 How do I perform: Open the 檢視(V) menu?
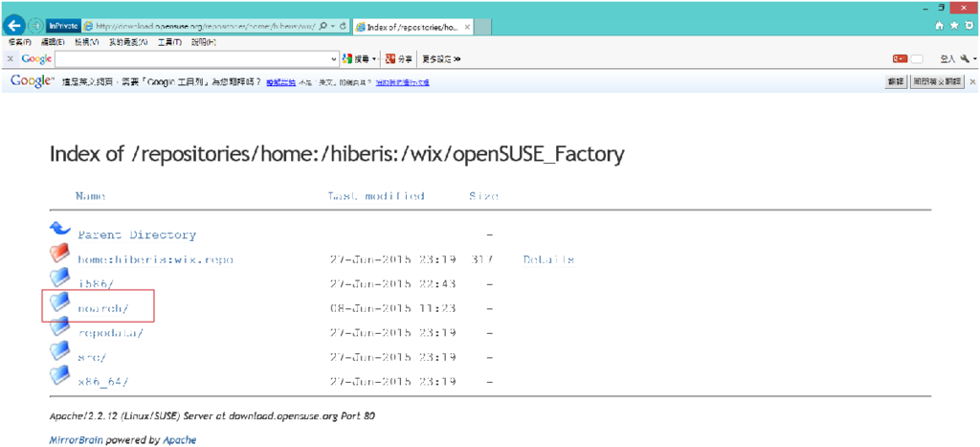pyautogui.click(x=87, y=42)
